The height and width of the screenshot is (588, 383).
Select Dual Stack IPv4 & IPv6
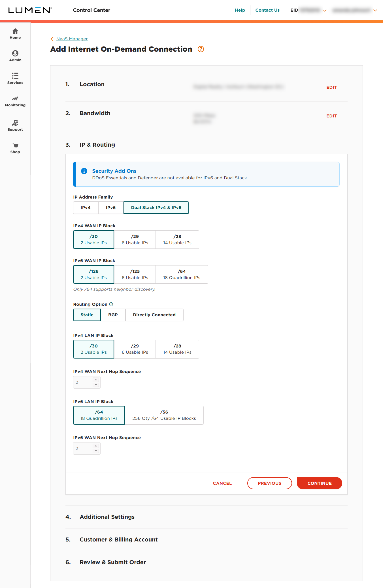(x=156, y=208)
